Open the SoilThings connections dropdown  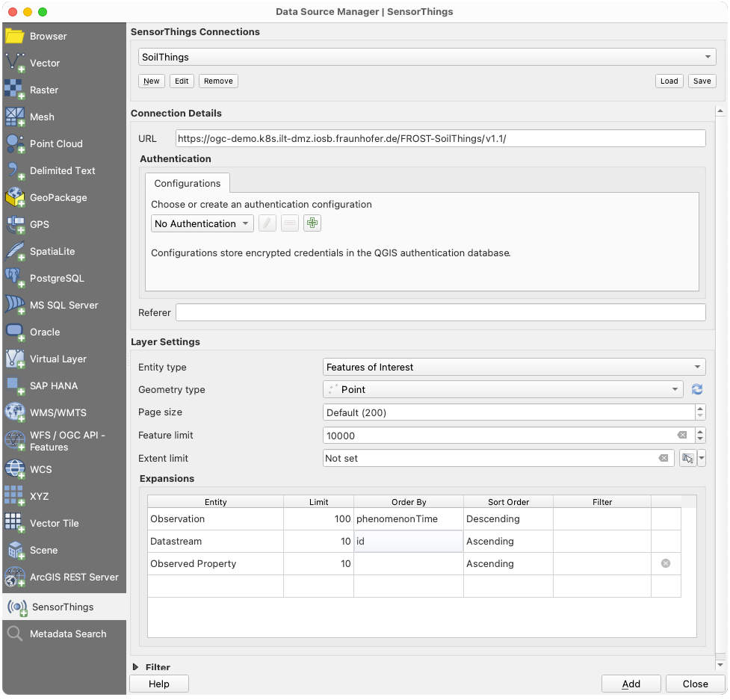tap(427, 58)
